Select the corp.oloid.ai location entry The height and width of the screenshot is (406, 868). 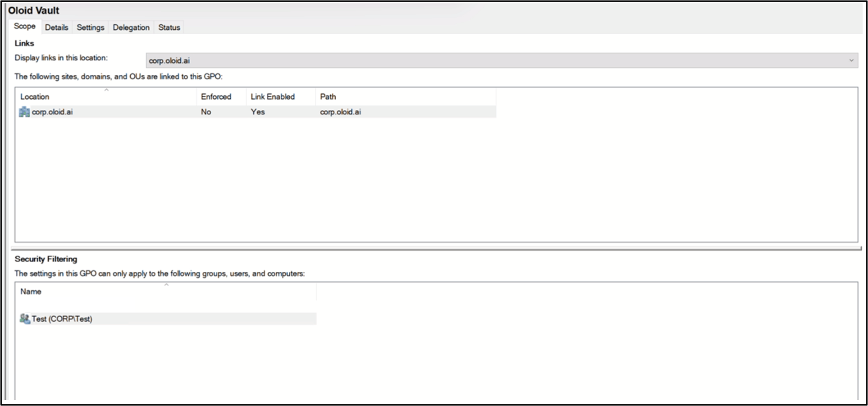tap(52, 112)
